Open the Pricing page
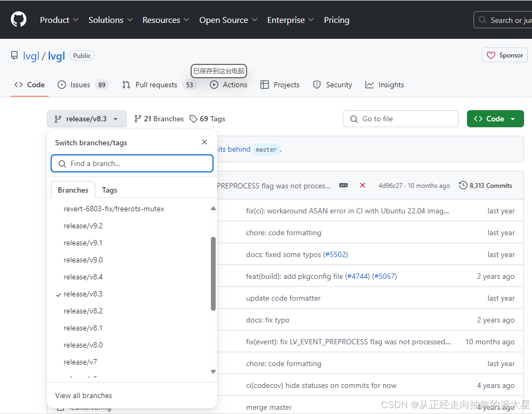The width and height of the screenshot is (532, 414). pyautogui.click(x=337, y=20)
